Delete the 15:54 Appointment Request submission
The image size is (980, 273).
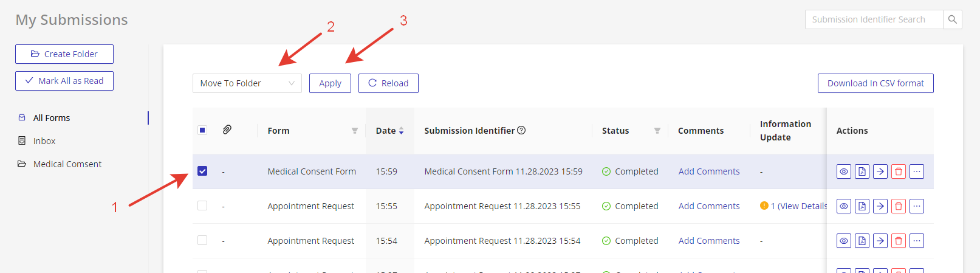click(899, 241)
